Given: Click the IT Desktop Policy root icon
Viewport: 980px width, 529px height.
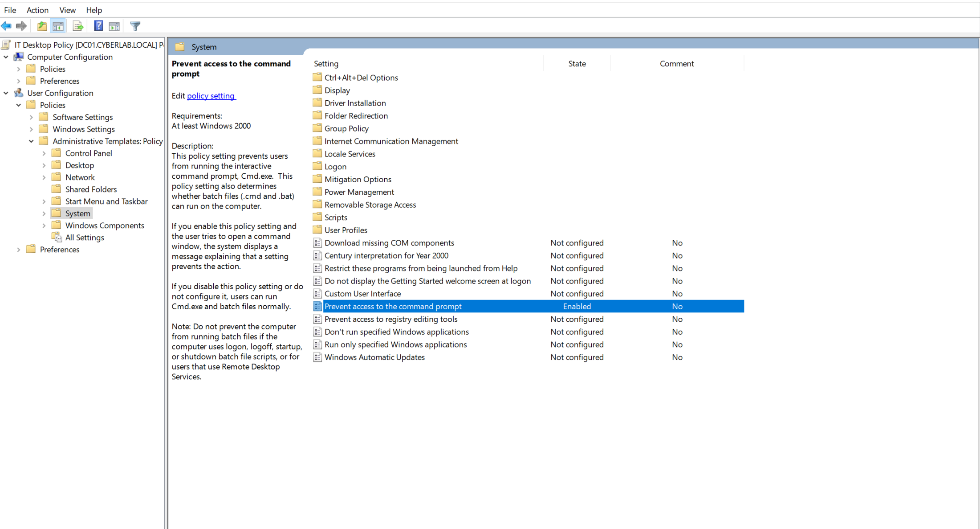Looking at the screenshot, I should 6,45.
